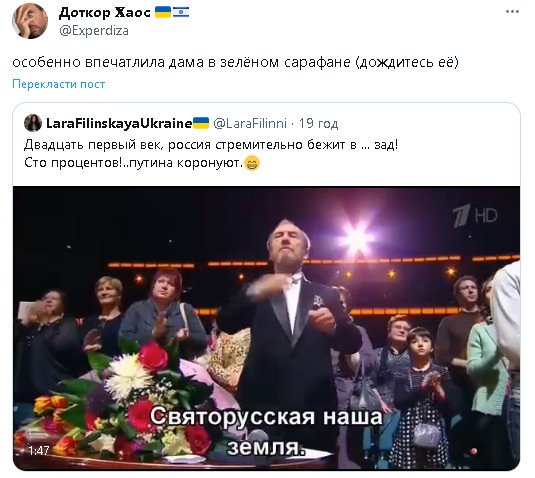Open the three-dot more options menu

tap(512, 12)
